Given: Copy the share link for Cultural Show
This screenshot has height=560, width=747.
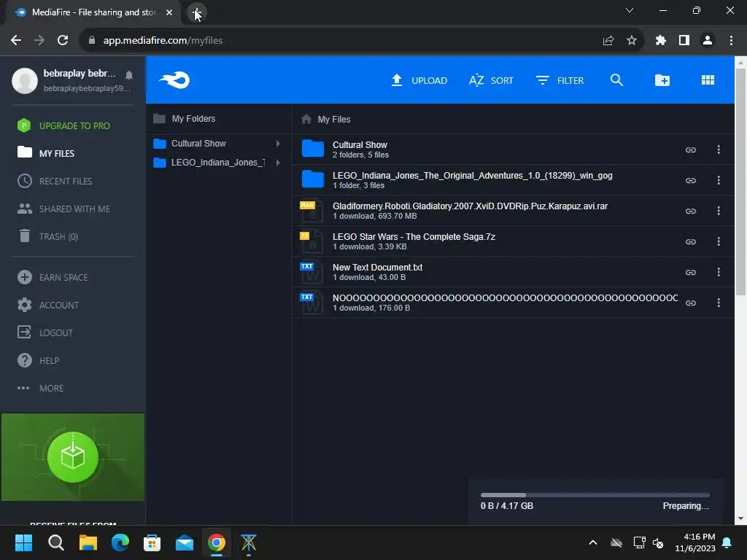Looking at the screenshot, I should 690,149.
